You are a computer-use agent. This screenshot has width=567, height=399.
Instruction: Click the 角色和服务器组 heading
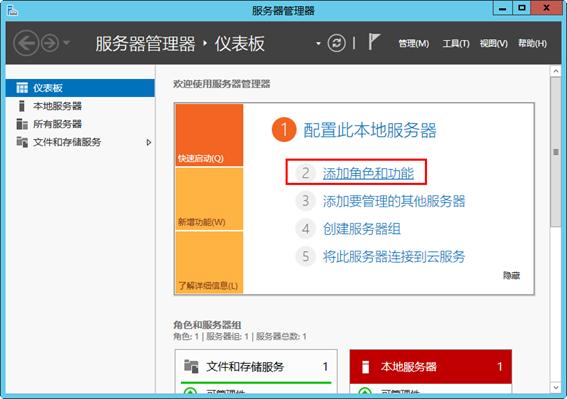click(207, 324)
